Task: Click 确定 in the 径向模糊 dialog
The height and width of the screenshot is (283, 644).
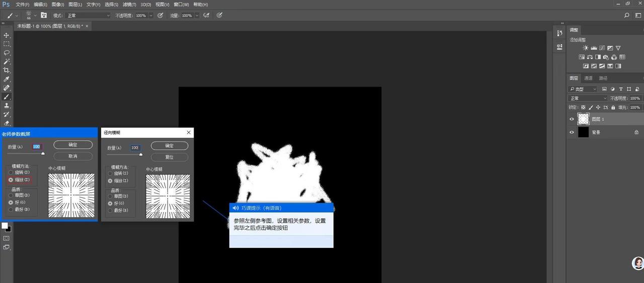Action: pyautogui.click(x=170, y=146)
